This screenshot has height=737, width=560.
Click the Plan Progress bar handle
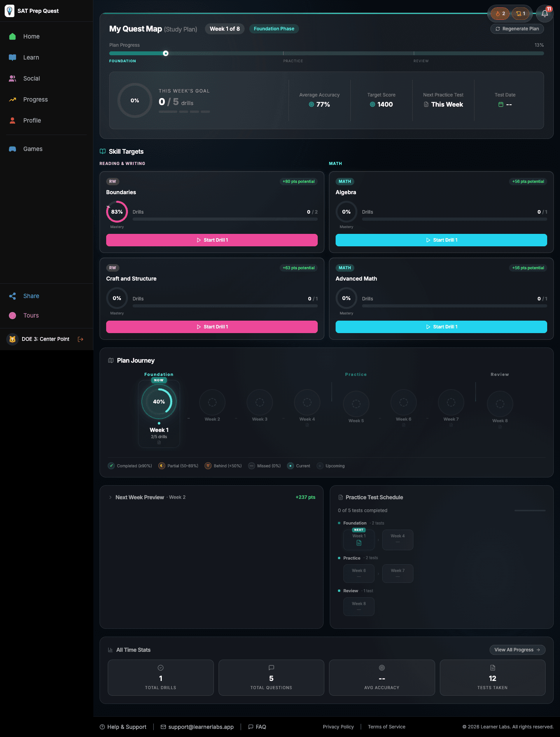pos(166,53)
